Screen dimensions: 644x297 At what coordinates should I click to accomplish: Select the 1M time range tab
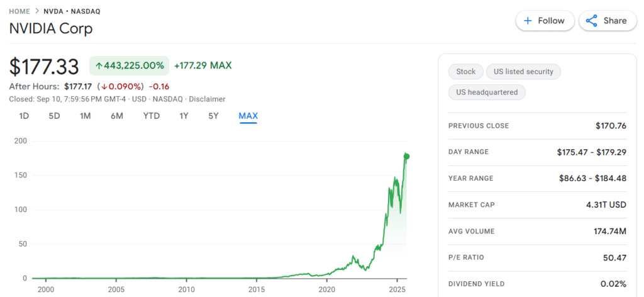point(85,116)
